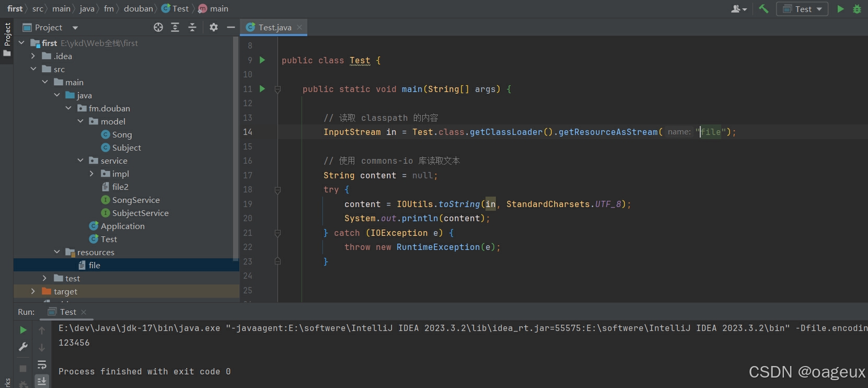
Task: Fold the try block at its gutter marker
Action: point(278,190)
